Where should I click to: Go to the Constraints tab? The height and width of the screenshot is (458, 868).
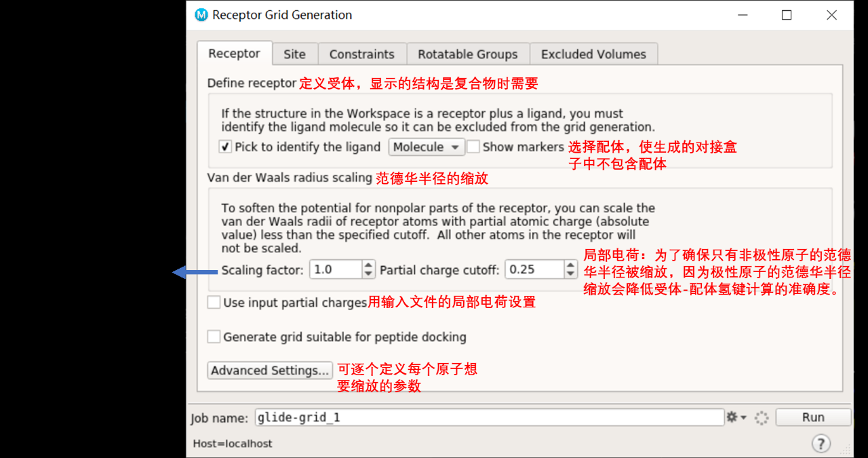tap(361, 54)
